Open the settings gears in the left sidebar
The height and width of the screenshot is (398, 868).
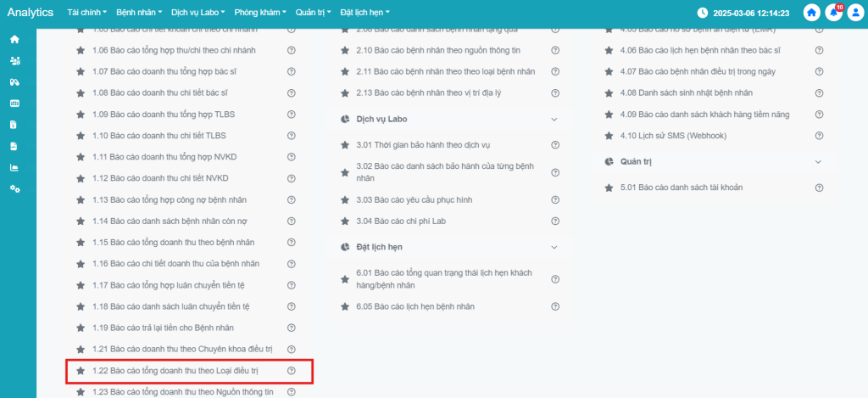[14, 188]
